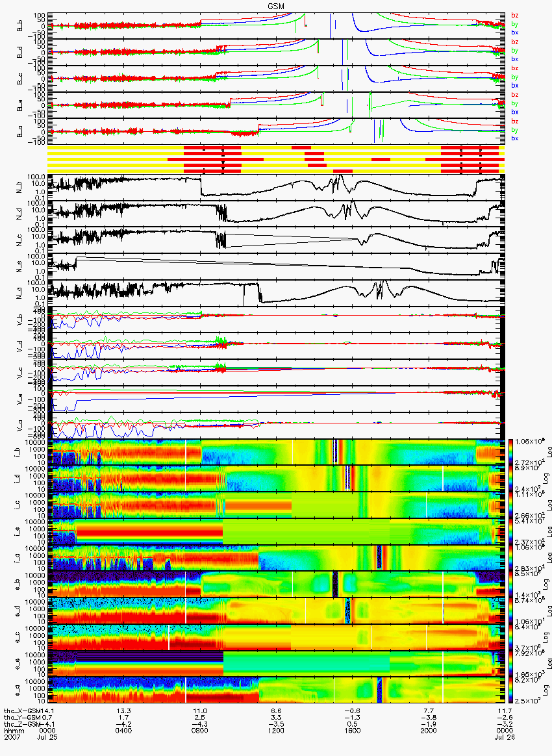The height and width of the screenshot is (756, 552).
Task: Click the 2000 time tick label
Action: pos(428,731)
